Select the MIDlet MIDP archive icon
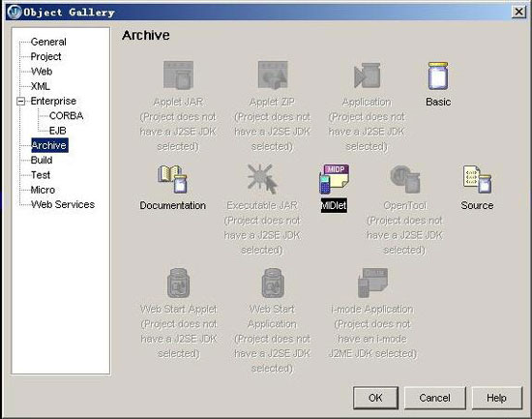This screenshot has height=419, width=532. pos(335,179)
